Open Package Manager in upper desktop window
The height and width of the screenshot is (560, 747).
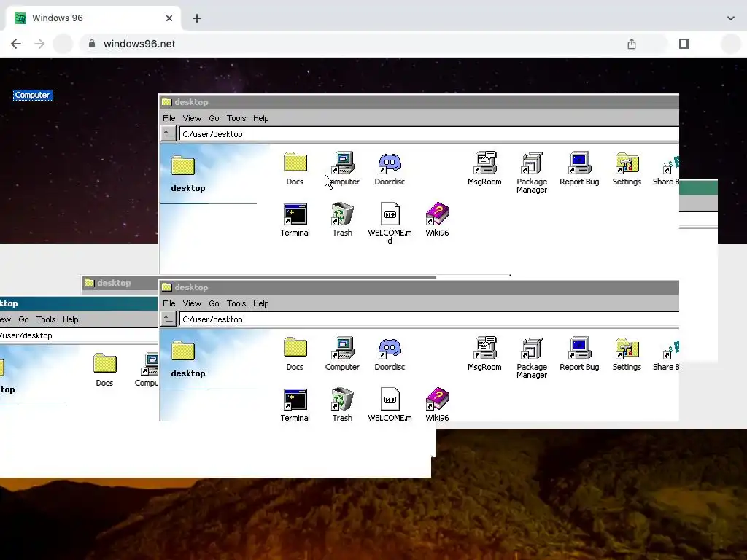coord(532,172)
